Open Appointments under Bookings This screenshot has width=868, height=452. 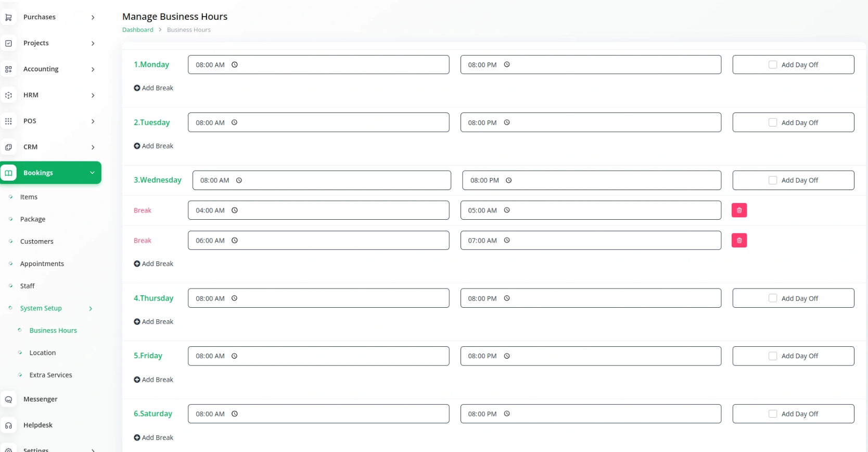pyautogui.click(x=42, y=264)
